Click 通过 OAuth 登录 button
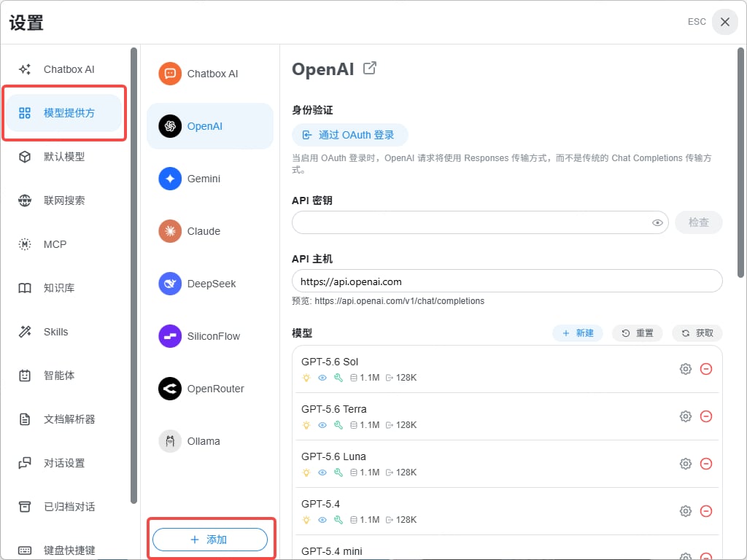 click(x=350, y=135)
